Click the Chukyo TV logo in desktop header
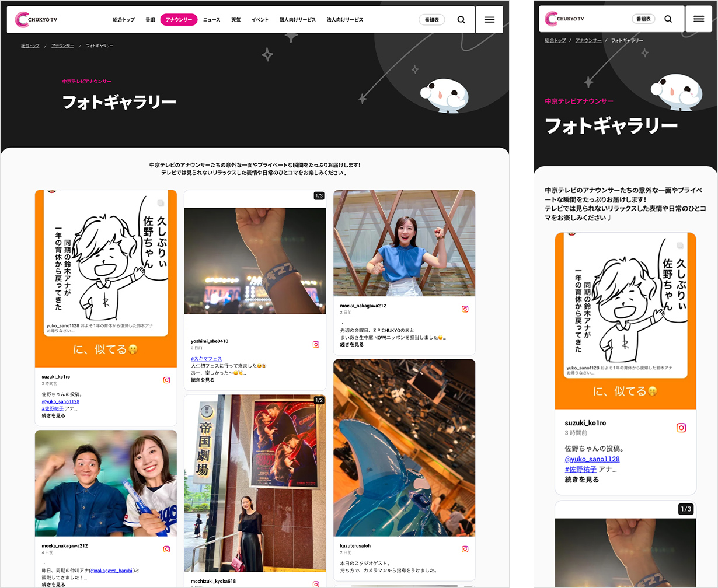The width and height of the screenshot is (718, 588). [36, 20]
